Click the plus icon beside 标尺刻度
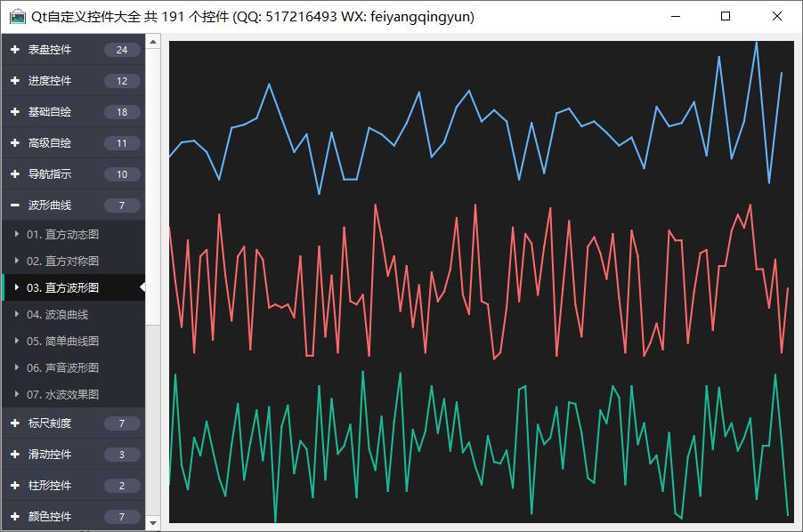This screenshot has width=803, height=532. (x=15, y=423)
